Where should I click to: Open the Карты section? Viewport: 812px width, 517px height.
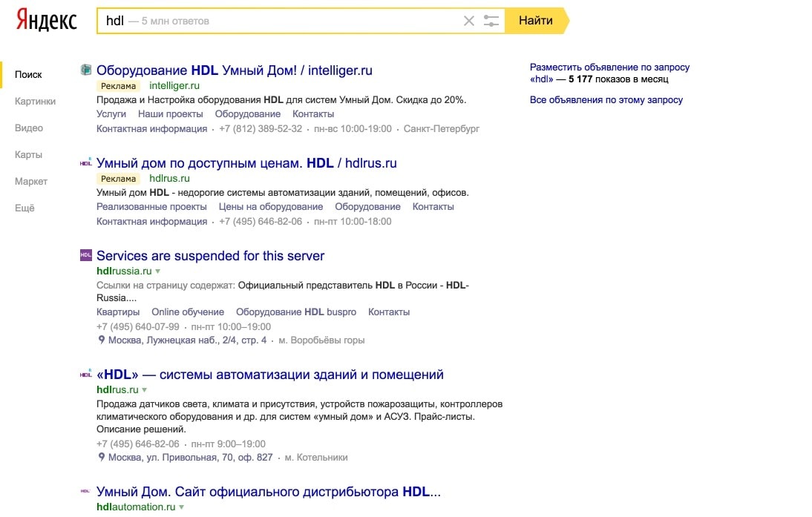pyautogui.click(x=28, y=155)
